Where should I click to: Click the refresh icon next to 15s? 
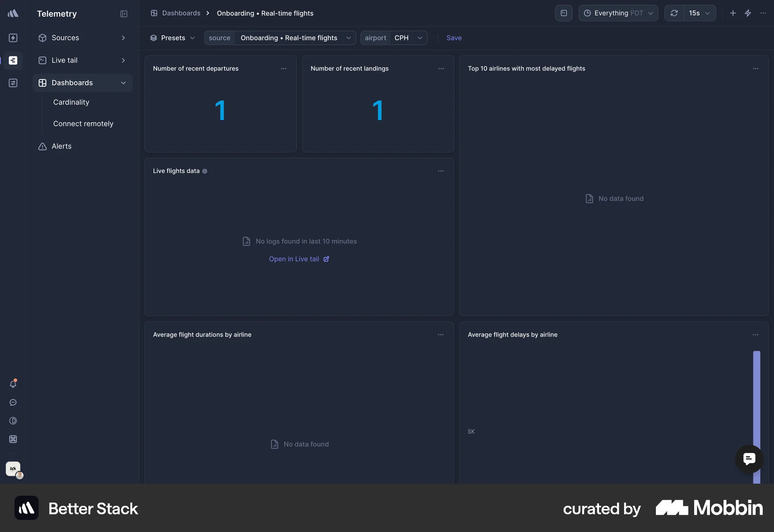click(674, 13)
